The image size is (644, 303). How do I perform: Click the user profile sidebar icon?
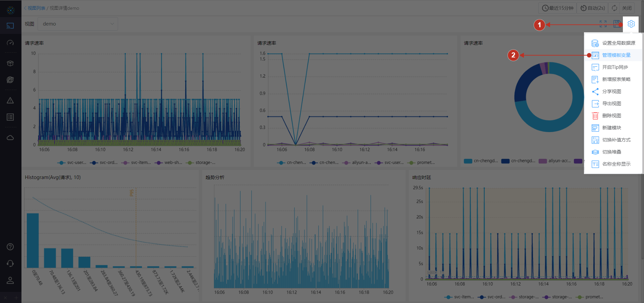pyautogui.click(x=10, y=280)
